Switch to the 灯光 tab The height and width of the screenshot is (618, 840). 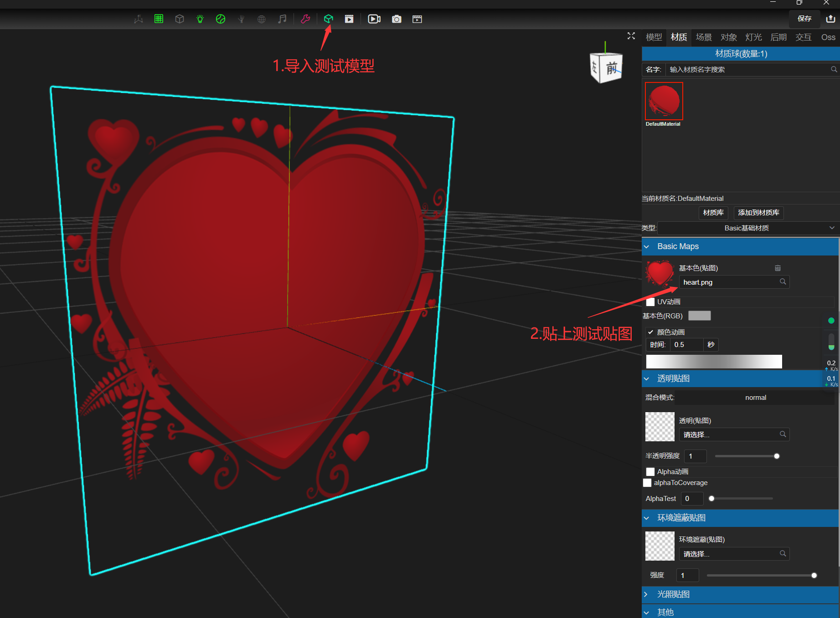753,37
